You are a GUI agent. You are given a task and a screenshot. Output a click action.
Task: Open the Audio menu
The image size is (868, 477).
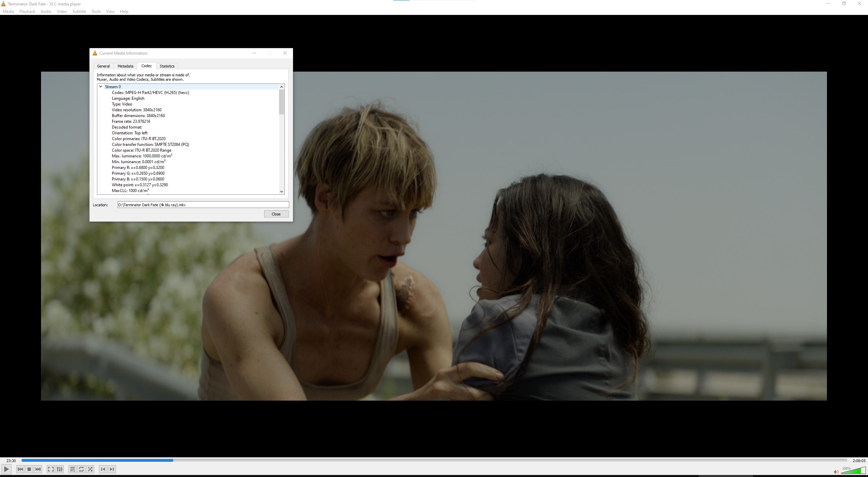(46, 12)
